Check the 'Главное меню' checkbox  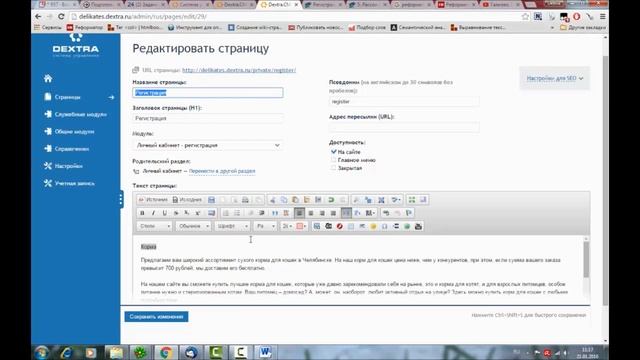(x=333, y=160)
